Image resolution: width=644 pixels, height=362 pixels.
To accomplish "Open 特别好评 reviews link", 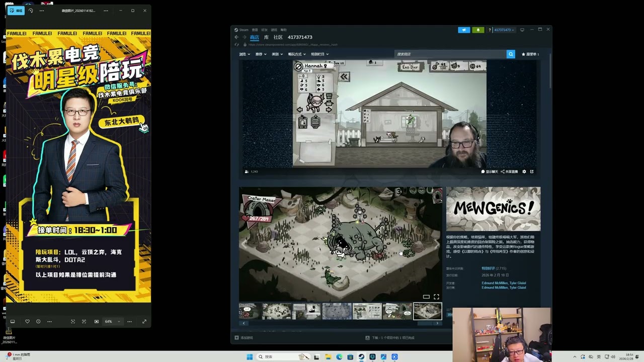I will [488, 268].
